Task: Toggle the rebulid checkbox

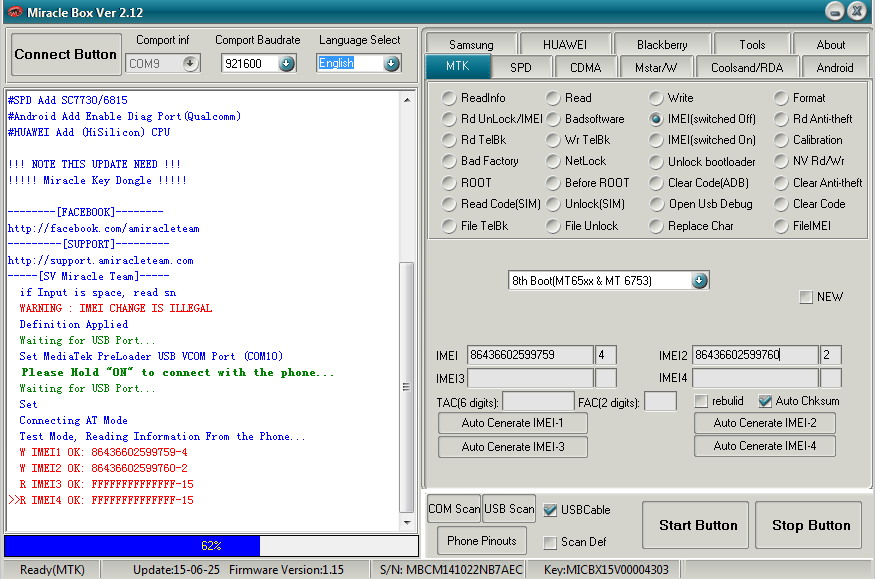Action: click(701, 401)
